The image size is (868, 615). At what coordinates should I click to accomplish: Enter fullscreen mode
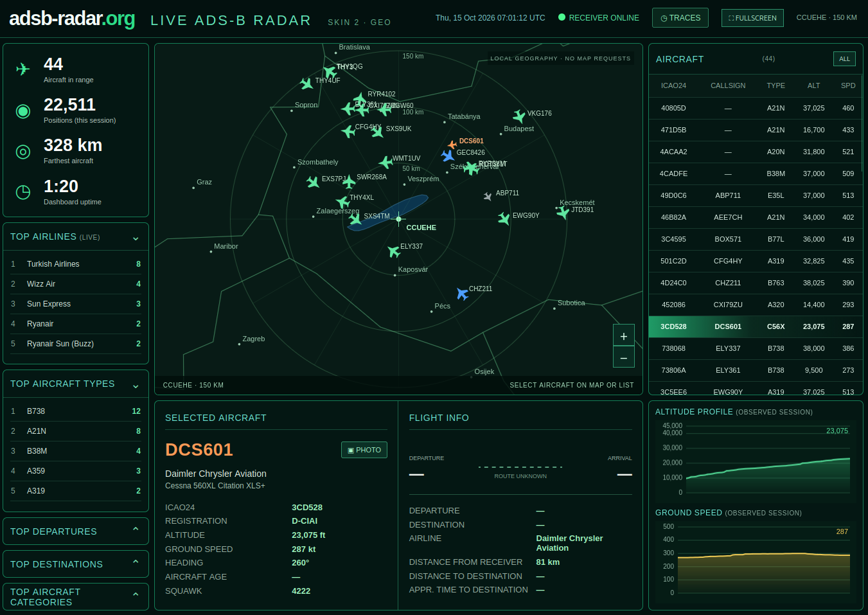click(752, 18)
